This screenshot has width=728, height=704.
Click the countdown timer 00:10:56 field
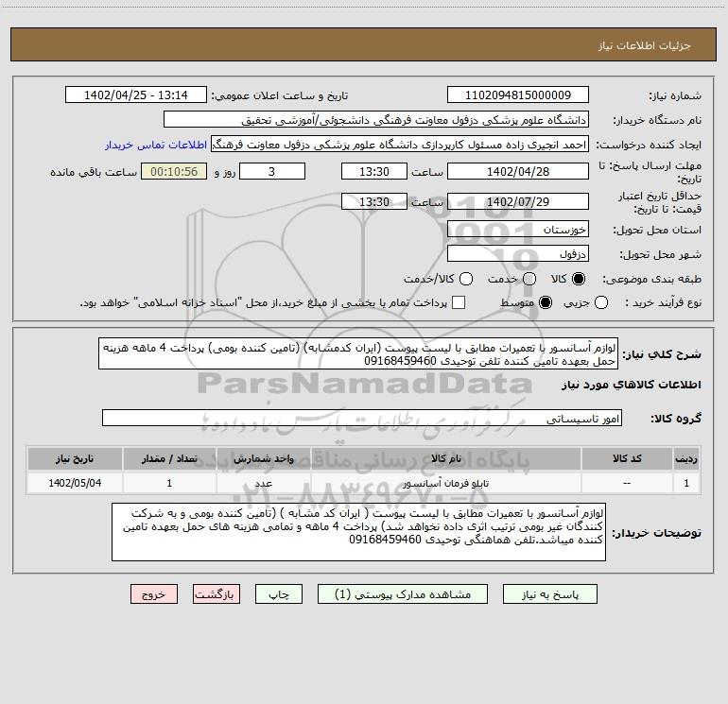point(174,171)
